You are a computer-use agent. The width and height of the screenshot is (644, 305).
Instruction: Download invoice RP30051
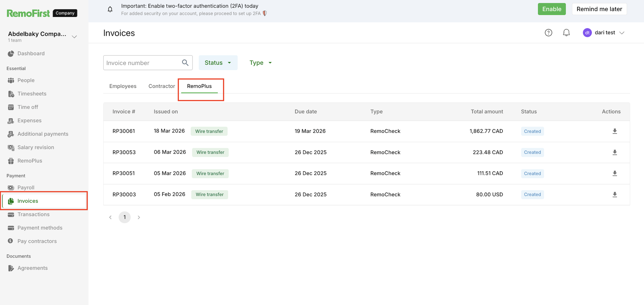(x=615, y=173)
